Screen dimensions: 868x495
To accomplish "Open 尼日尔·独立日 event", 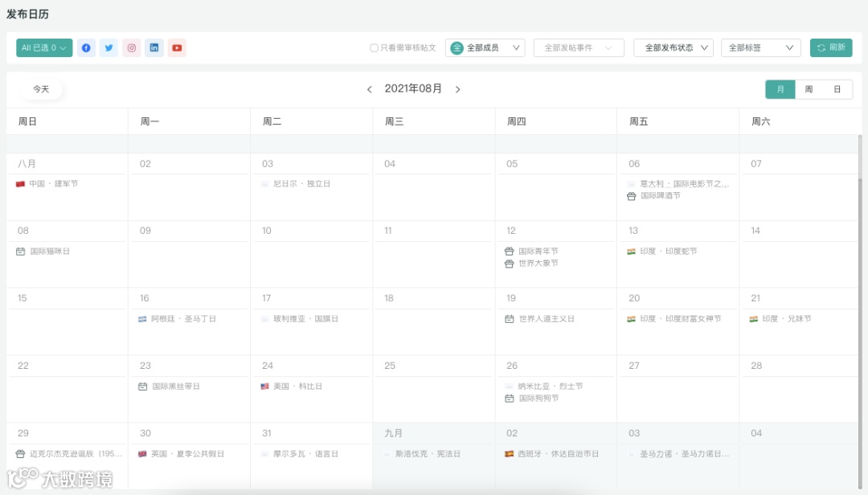I will (296, 184).
